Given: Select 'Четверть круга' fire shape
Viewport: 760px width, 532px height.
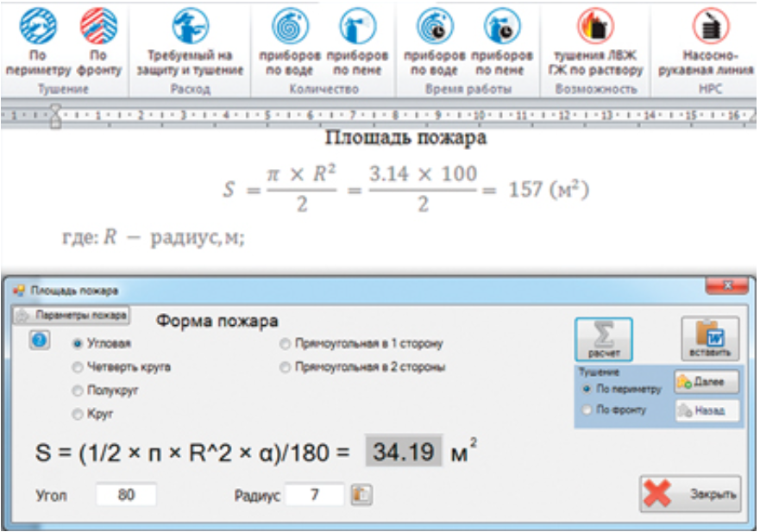Looking at the screenshot, I should pos(121,366).
